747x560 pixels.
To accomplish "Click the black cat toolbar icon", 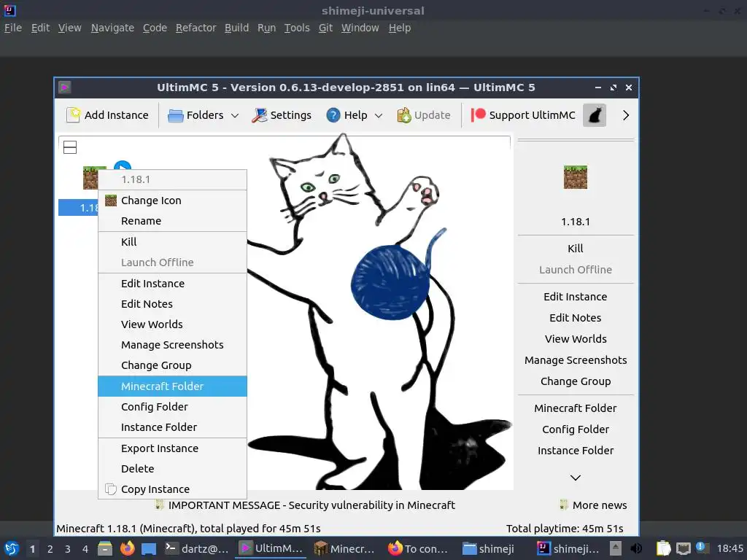I will (x=594, y=115).
